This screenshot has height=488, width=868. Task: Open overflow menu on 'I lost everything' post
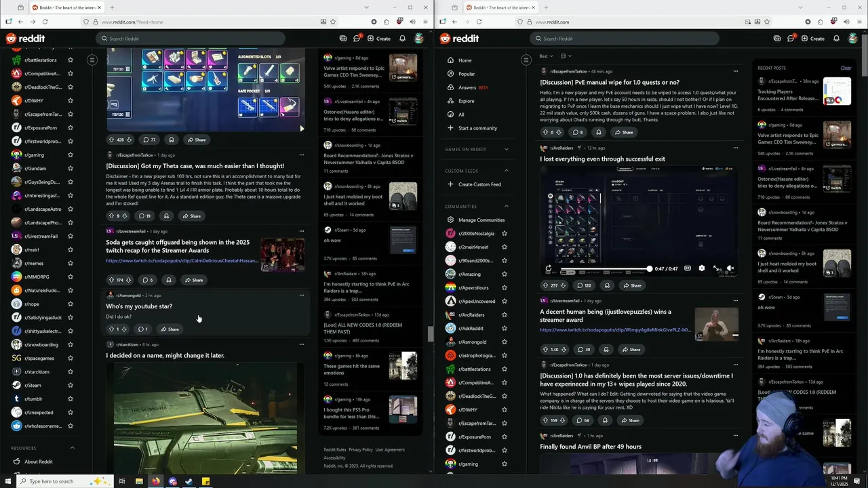(x=736, y=148)
